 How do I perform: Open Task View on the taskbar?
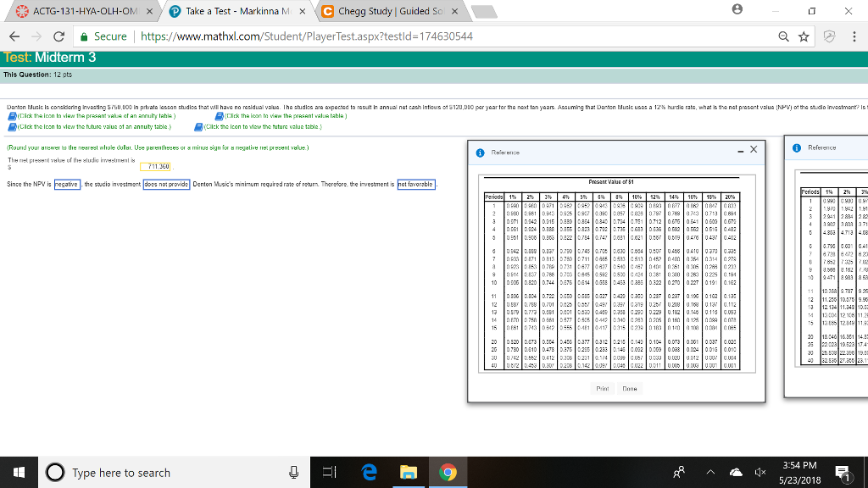(x=330, y=473)
